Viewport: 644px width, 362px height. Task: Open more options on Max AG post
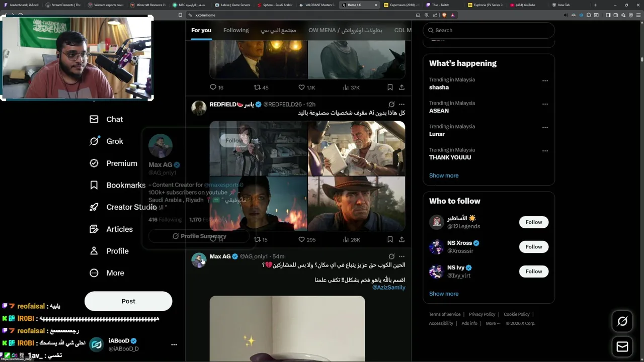point(401,256)
